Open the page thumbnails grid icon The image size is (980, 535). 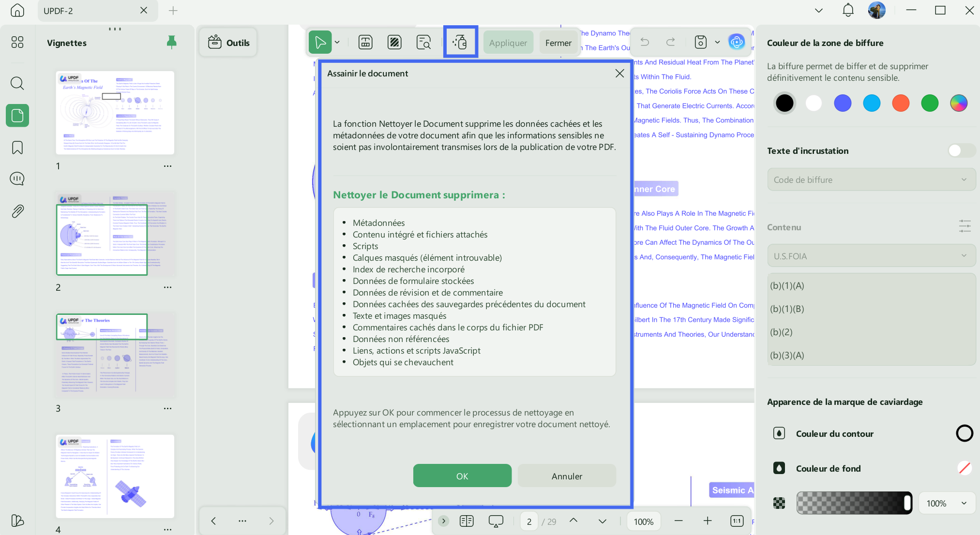(x=17, y=43)
